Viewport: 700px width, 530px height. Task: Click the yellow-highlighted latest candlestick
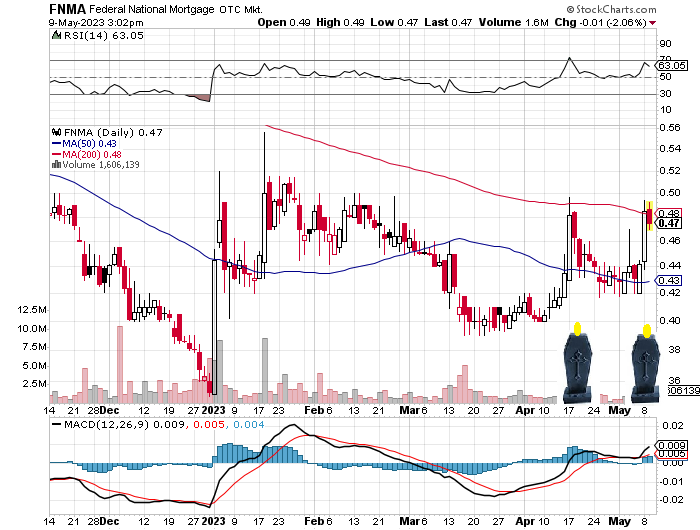(650, 216)
